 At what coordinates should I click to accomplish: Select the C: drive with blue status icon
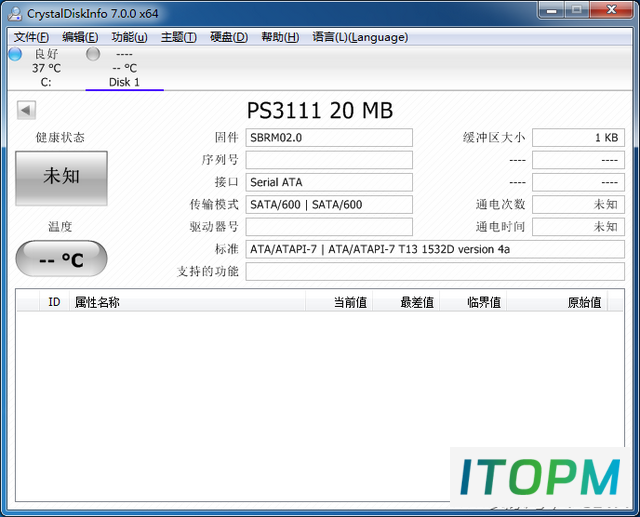point(15,54)
